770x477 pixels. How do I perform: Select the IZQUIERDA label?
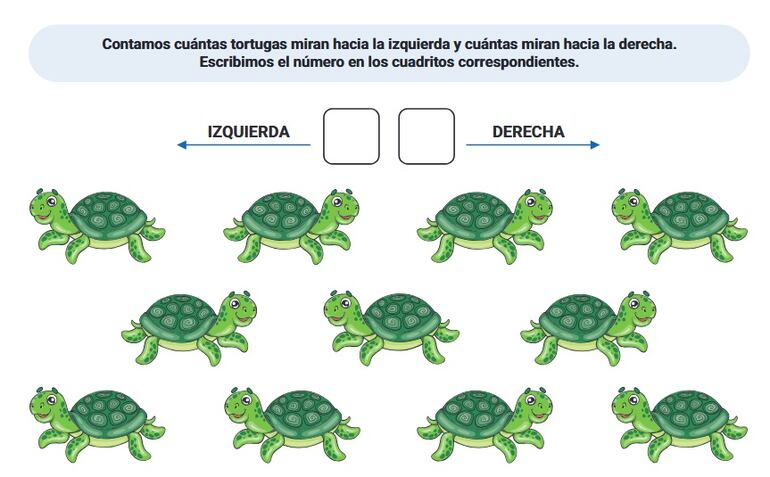click(x=248, y=132)
